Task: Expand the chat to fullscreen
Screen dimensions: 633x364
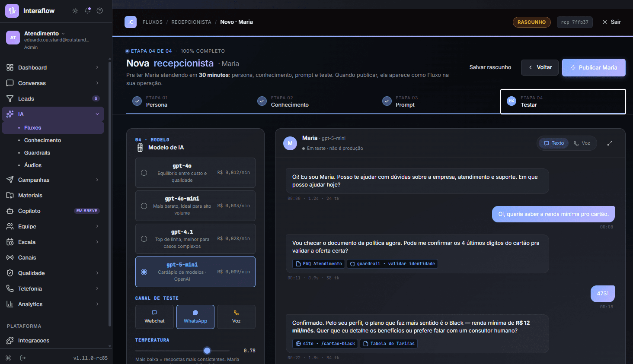Action: pyautogui.click(x=610, y=143)
